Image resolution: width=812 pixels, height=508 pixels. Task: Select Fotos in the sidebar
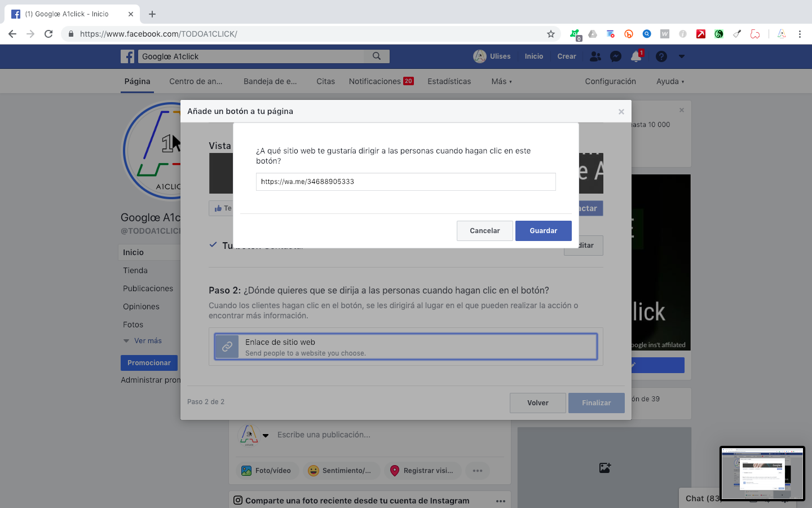[133, 325]
